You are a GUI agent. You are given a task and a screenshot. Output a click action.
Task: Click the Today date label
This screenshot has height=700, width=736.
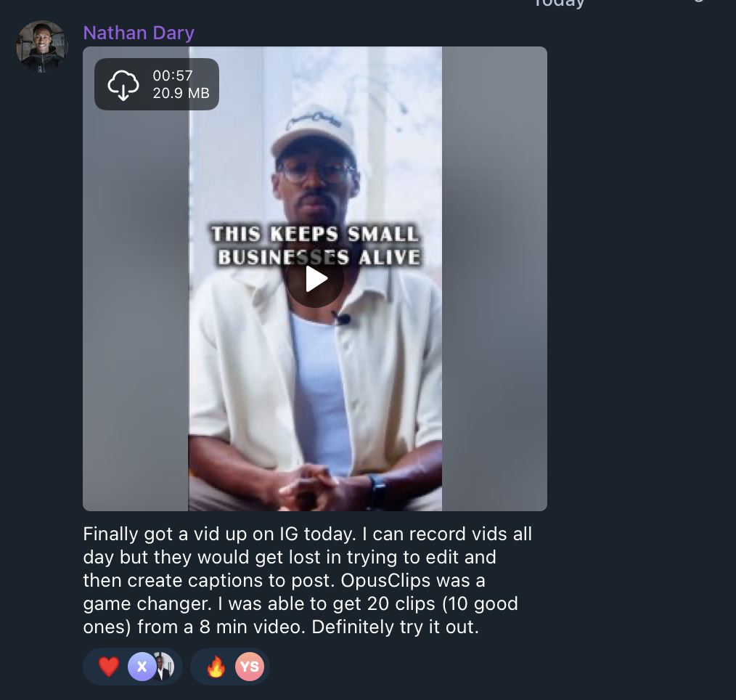coord(559,3)
